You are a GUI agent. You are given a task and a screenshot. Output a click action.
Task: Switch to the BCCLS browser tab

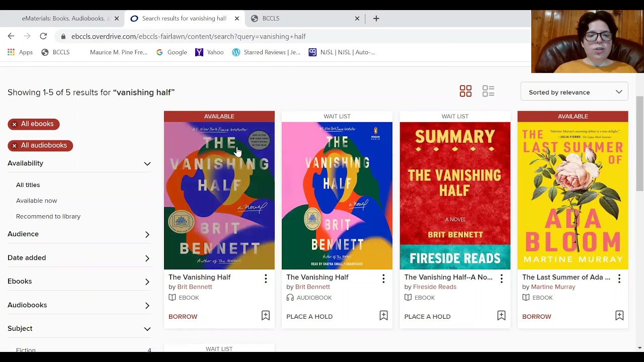click(304, 19)
